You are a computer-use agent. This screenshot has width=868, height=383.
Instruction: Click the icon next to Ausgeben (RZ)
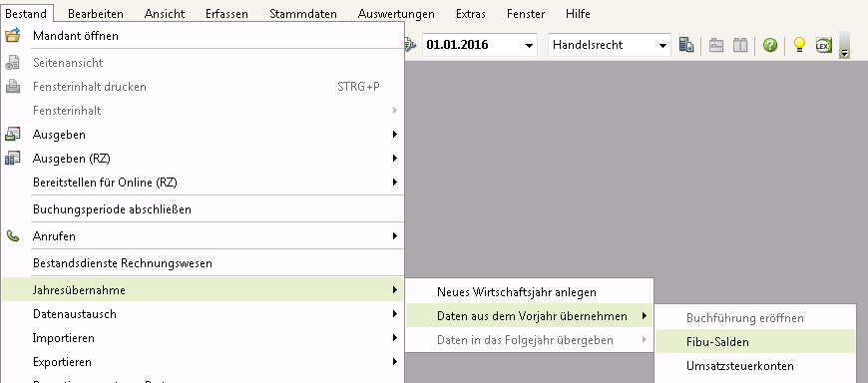click(12, 159)
